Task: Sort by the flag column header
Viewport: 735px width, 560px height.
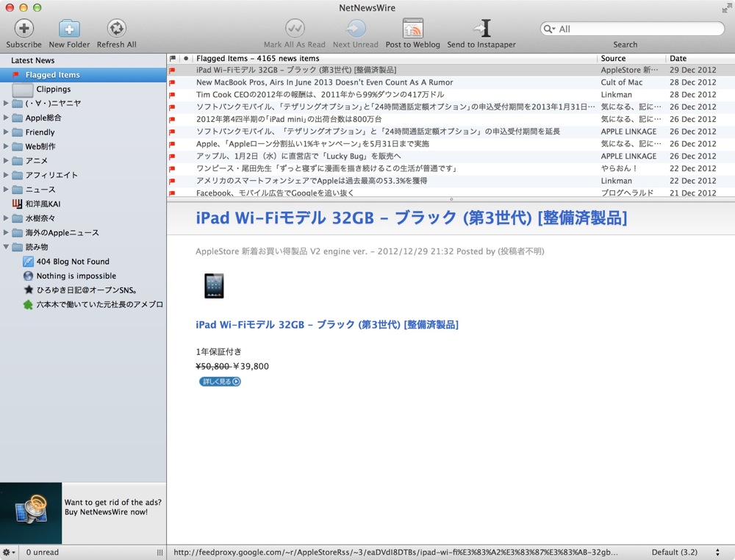Action: [173, 58]
